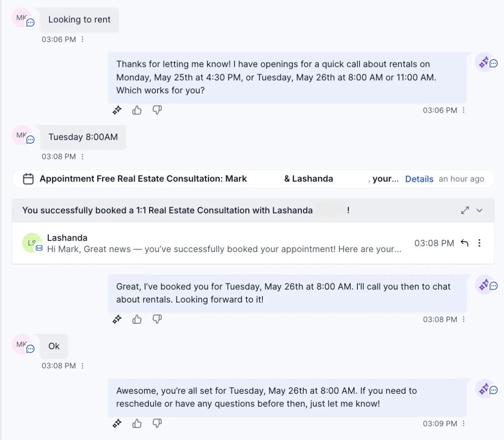This screenshot has height=440, width=504.
Task: Thumbs down the 'Great, I've booked you' message
Action: pyautogui.click(x=157, y=319)
